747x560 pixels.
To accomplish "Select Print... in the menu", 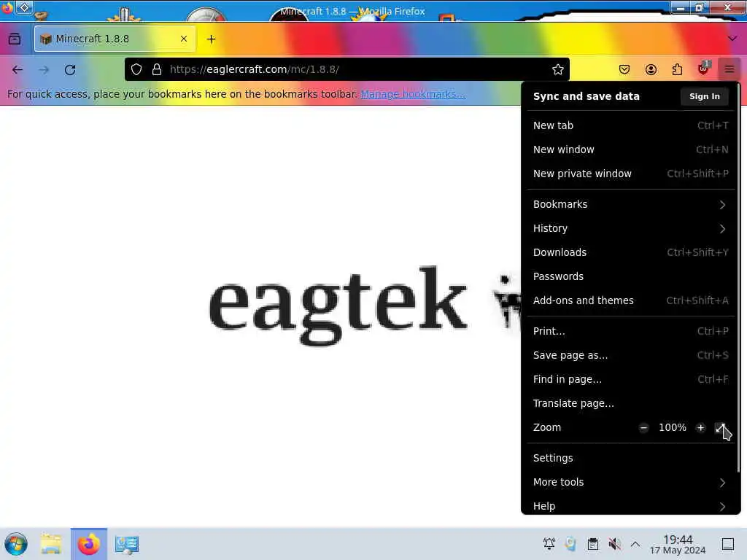I will click(631, 331).
